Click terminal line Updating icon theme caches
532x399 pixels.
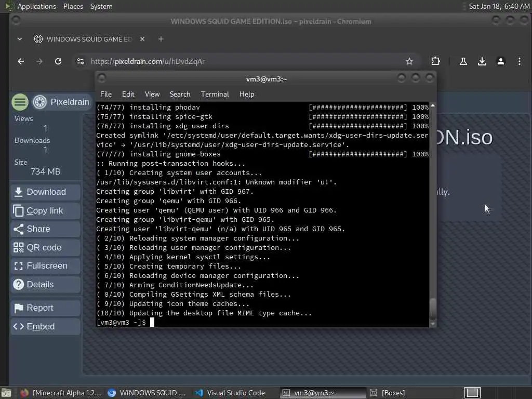172,303
